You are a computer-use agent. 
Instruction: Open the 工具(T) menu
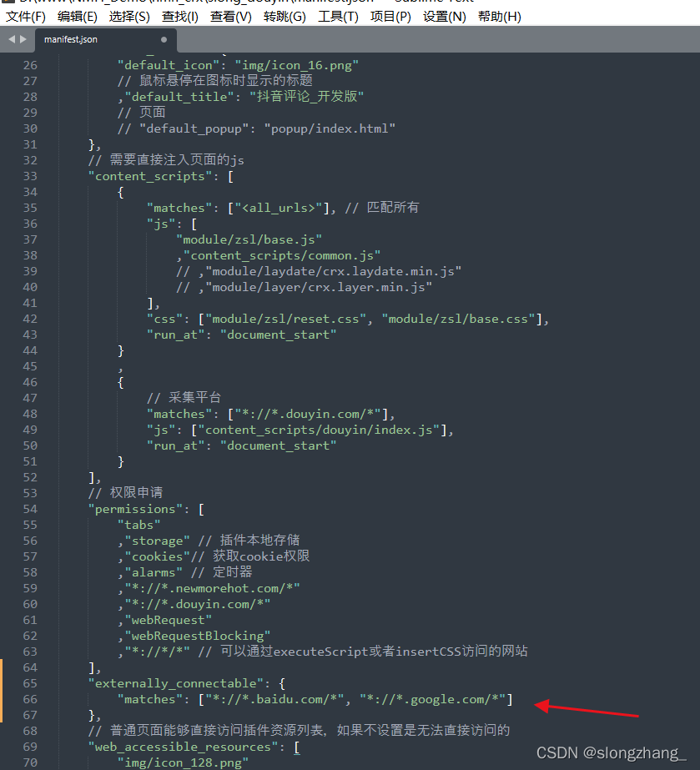point(338,17)
